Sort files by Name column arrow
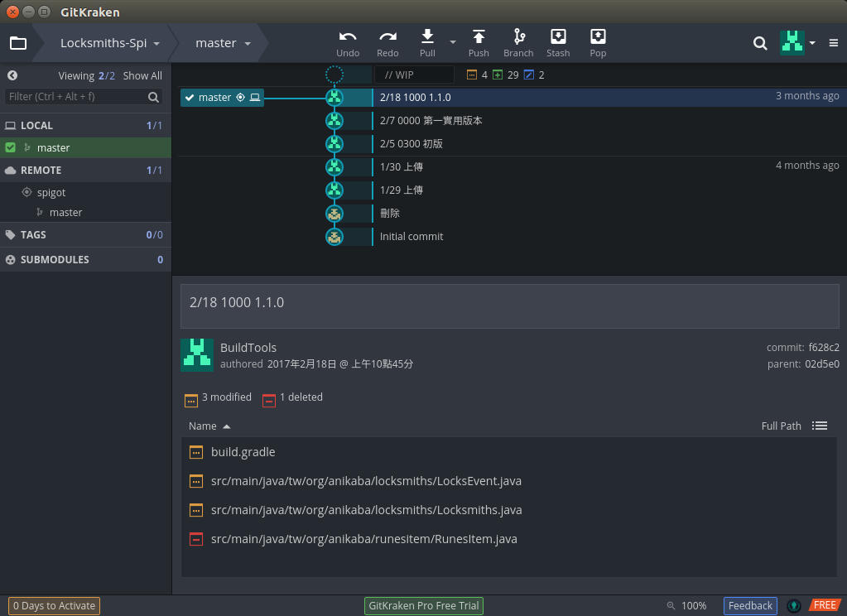Image resolution: width=847 pixels, height=616 pixels. 227,426
